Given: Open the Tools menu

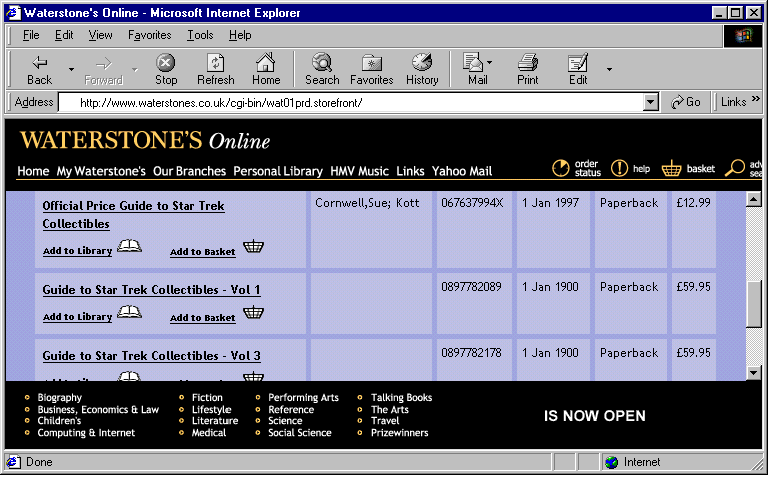Looking at the screenshot, I should click(200, 35).
